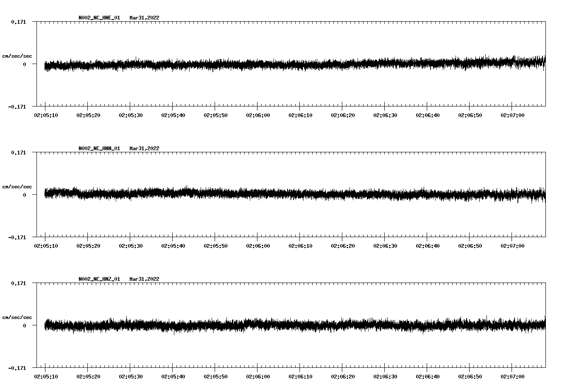
Task: Click the 02:06:20 time label under HNZ plot
Action: pyautogui.click(x=343, y=376)
